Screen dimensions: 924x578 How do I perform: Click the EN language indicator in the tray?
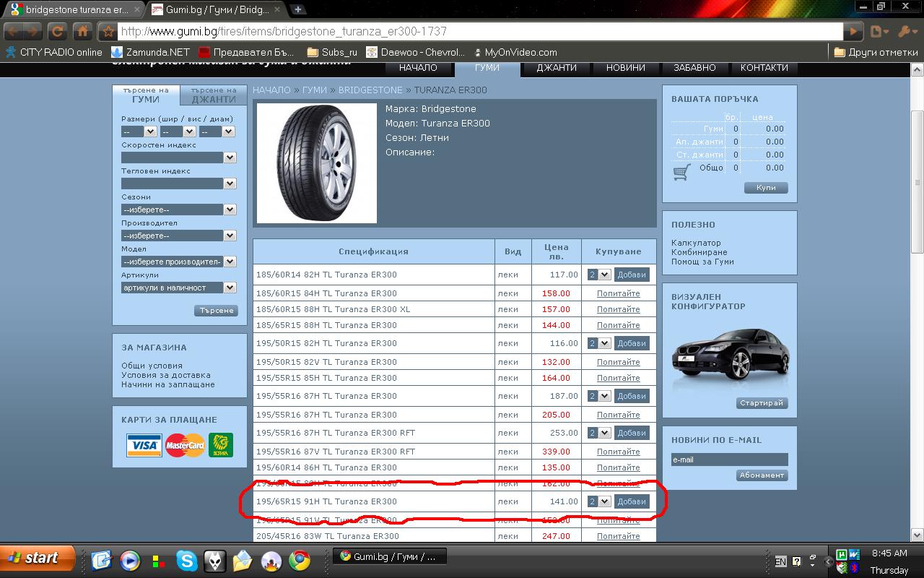point(780,561)
